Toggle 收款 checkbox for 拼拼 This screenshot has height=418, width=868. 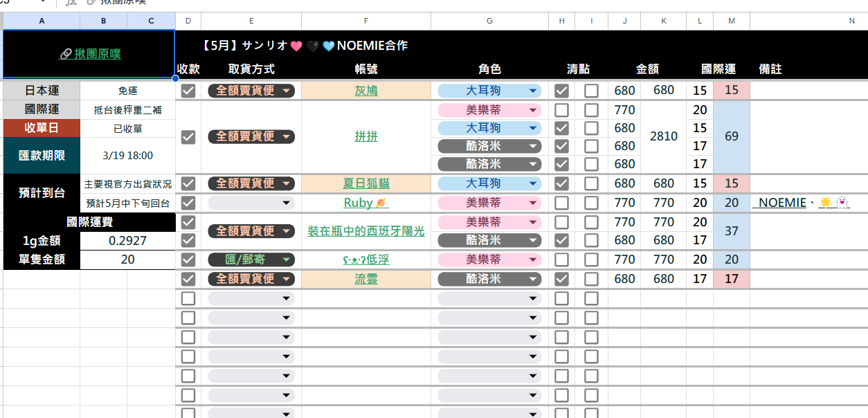[x=188, y=137]
